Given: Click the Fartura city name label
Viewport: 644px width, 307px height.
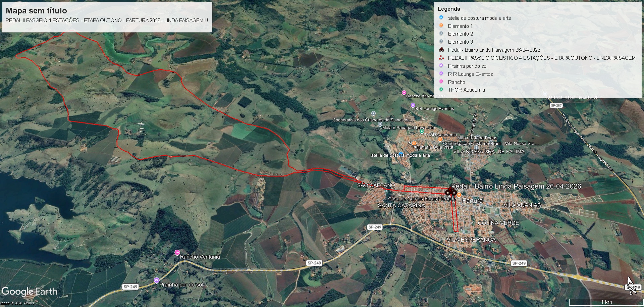Looking at the screenshot, I should tap(472, 201).
